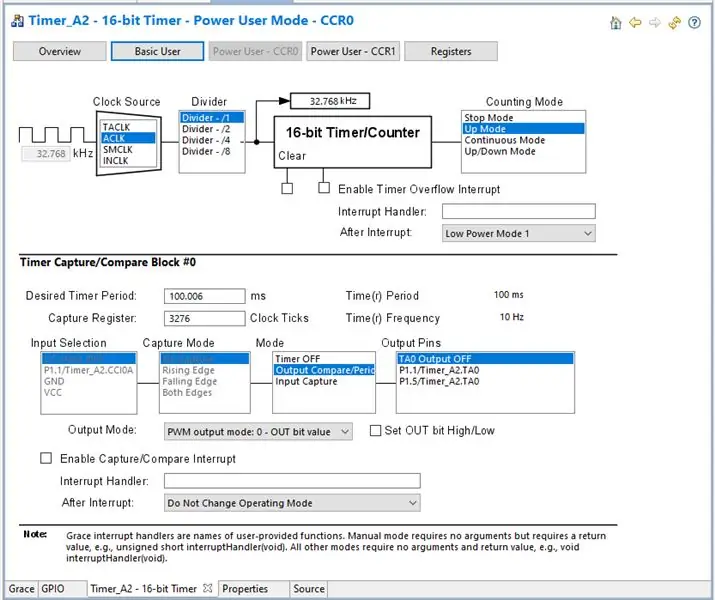Select Up Mode counting mode
This screenshot has width=715, height=600.
(x=523, y=129)
